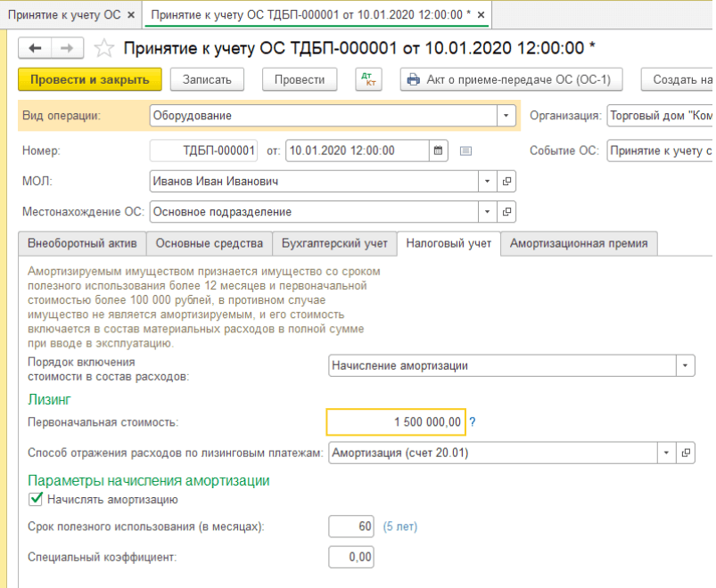The width and height of the screenshot is (716, 588).
Task: Close the first Принятие к учету ОС tab
Action: pyautogui.click(x=131, y=16)
